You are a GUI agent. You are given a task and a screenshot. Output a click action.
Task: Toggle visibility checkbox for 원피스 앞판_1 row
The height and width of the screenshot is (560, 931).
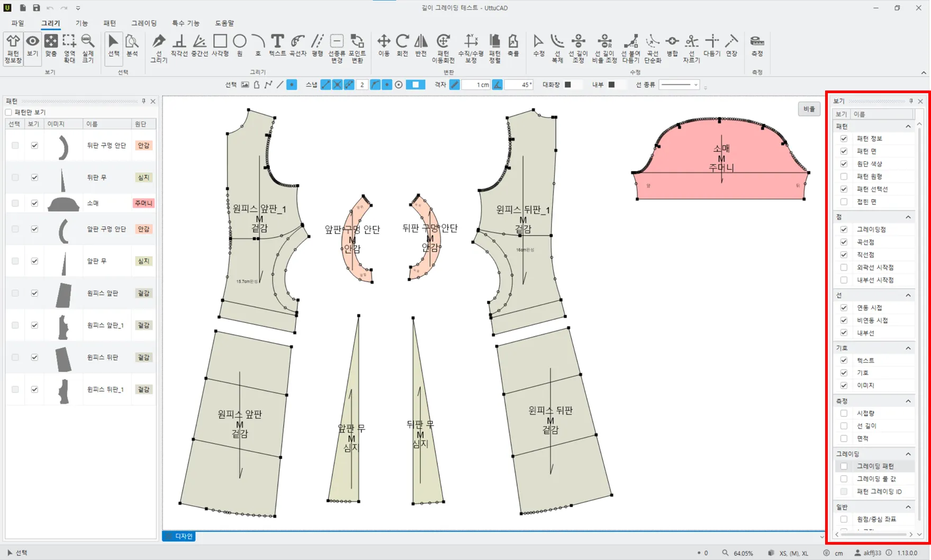(34, 325)
